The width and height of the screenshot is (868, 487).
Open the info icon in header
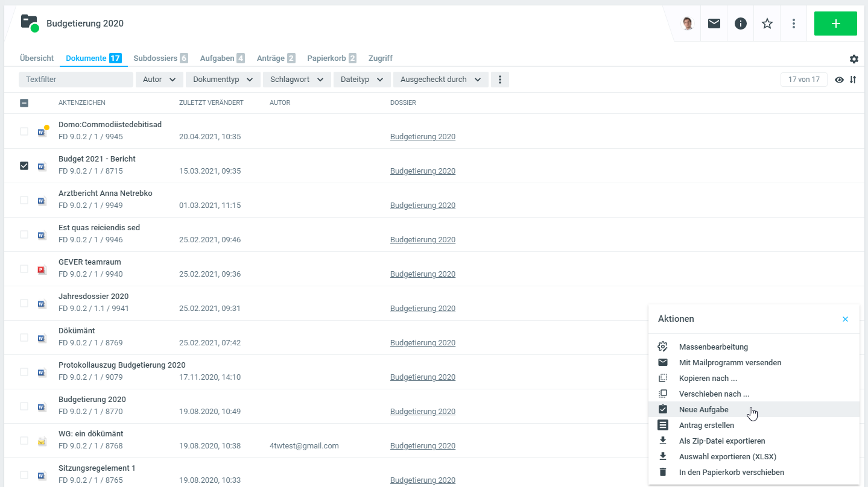[x=741, y=24]
